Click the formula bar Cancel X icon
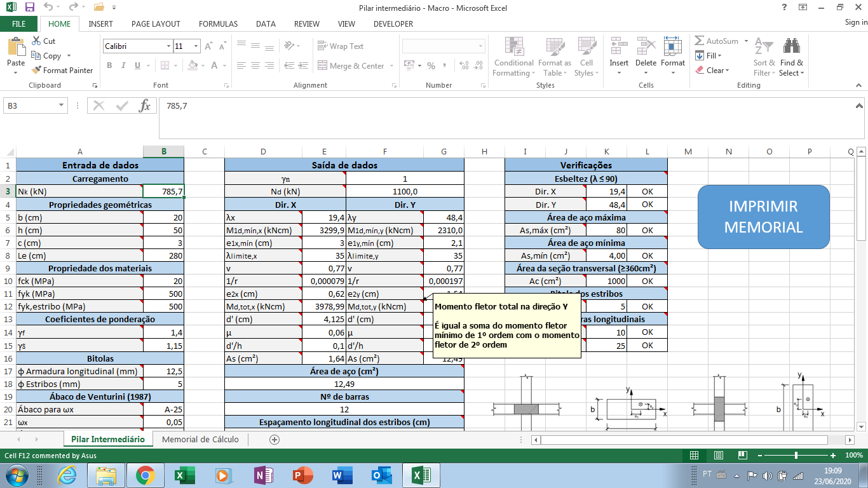The image size is (868, 488). (99, 106)
